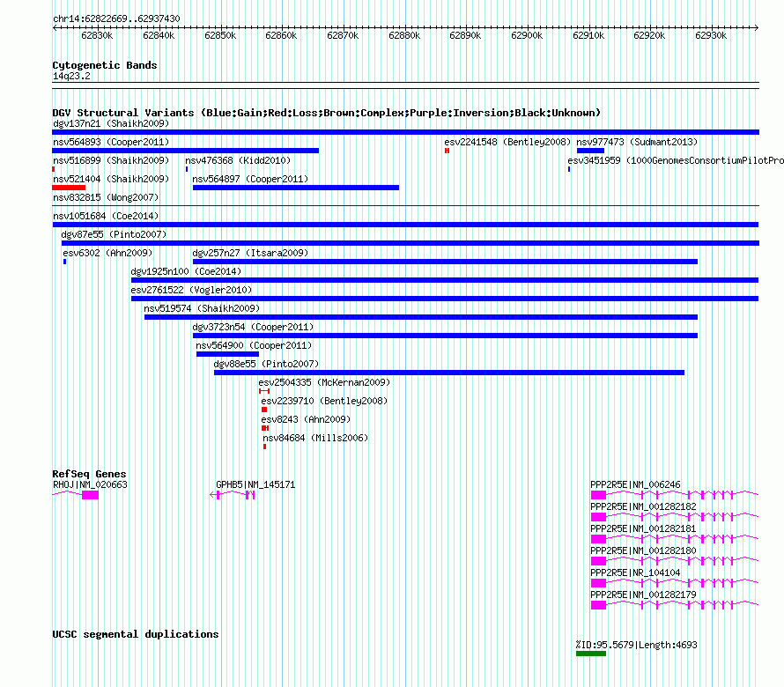Click the nsv1051684 (Coe2014) label
The image size is (784, 687).
click(x=106, y=216)
